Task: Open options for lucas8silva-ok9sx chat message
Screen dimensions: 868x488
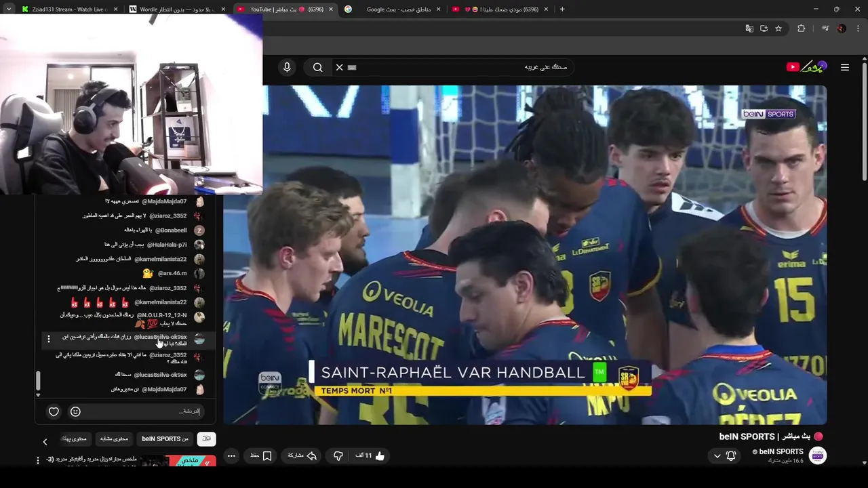Action: [48, 338]
